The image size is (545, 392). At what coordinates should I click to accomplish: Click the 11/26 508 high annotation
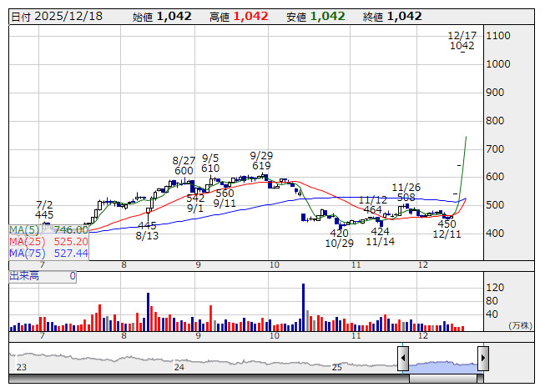click(406, 193)
